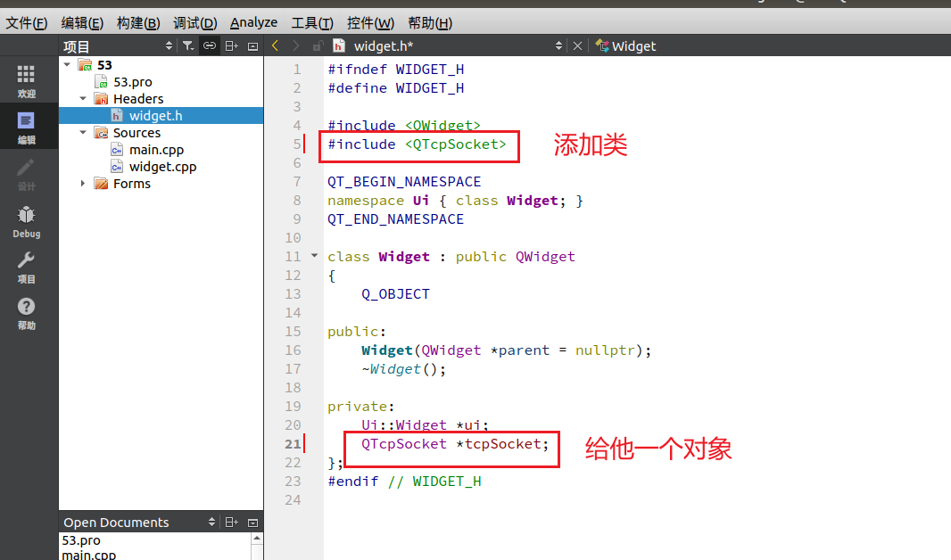Image resolution: width=951 pixels, height=560 pixels.
Task: Open the Welcome (欢迎) mode
Action: [x=26, y=81]
